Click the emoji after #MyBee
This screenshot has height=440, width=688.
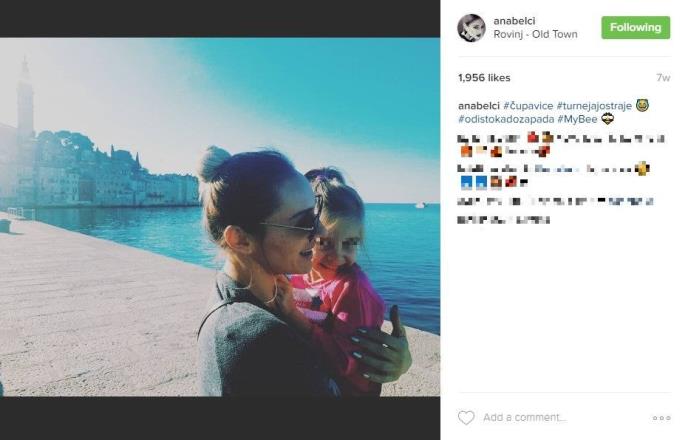pyautogui.click(x=607, y=118)
